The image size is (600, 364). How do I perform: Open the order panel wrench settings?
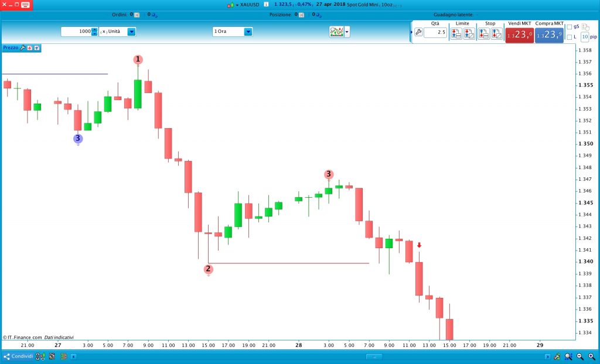coord(418,32)
